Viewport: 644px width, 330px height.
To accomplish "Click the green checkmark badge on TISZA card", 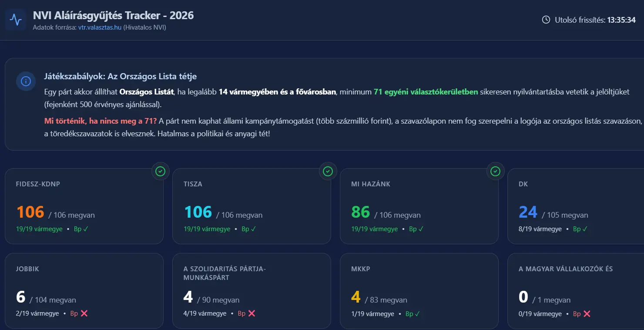I will [x=328, y=172].
